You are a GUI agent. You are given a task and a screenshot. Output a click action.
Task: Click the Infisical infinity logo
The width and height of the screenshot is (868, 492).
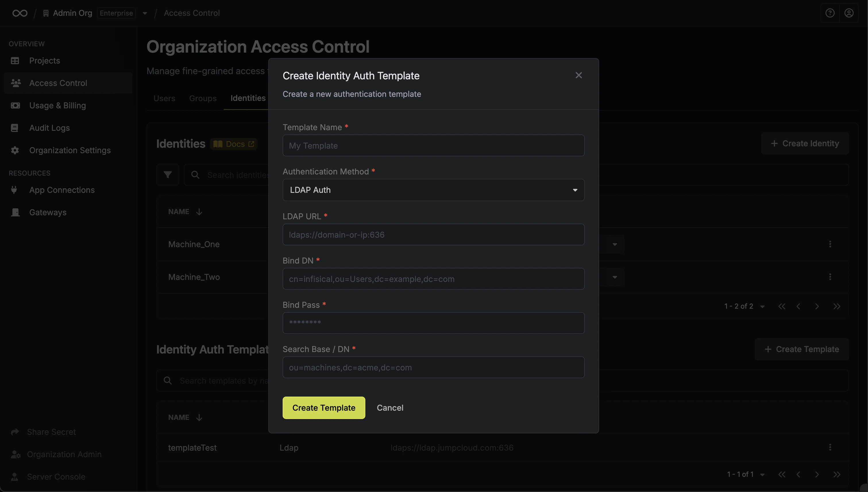tap(20, 13)
